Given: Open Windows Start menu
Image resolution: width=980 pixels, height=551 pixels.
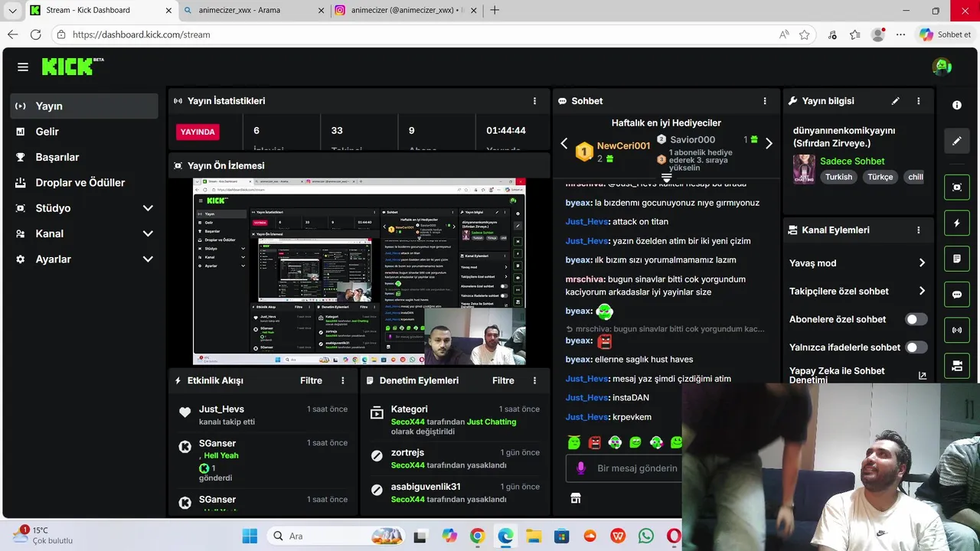Looking at the screenshot, I should pyautogui.click(x=250, y=536).
